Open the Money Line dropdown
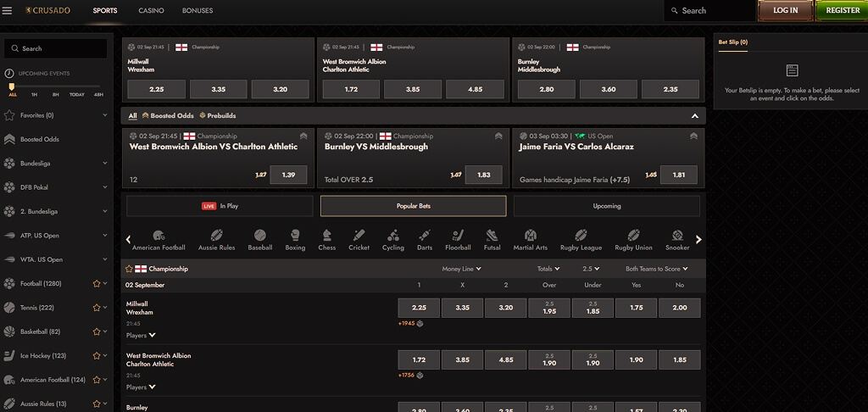The height and width of the screenshot is (412, 868). click(461, 269)
